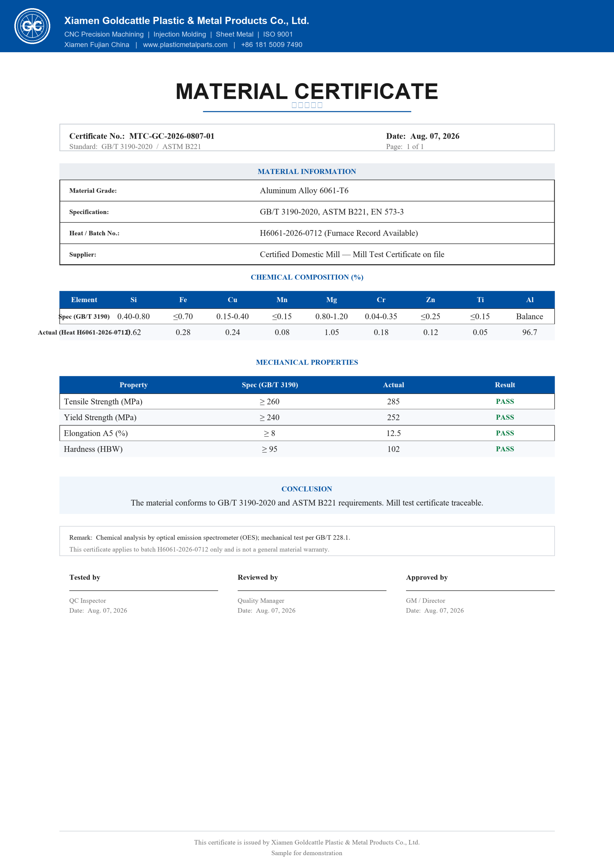Select certificate number MTC-GC-2026-0807-01

[x=172, y=136]
